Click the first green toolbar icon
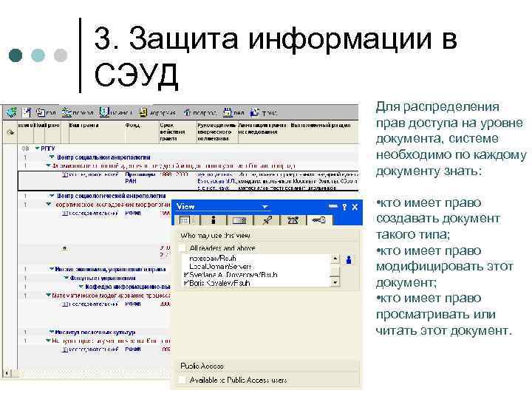 point(11,112)
